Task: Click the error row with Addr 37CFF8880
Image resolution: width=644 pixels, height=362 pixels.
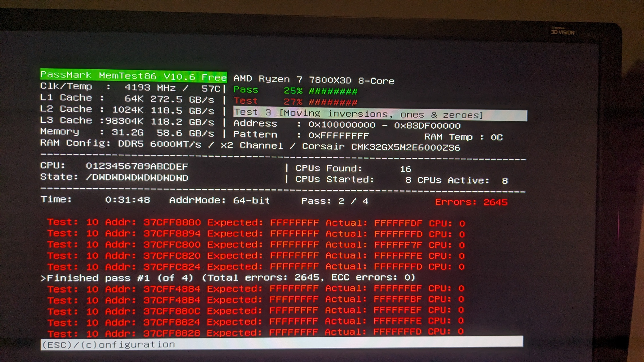Action: coord(256,223)
